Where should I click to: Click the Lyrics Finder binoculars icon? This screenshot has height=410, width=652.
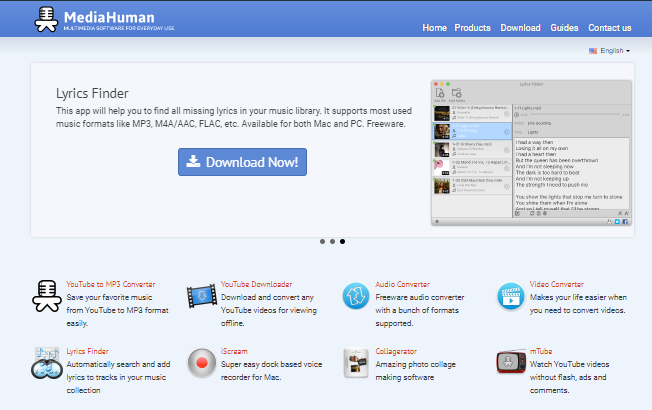pos(47,363)
